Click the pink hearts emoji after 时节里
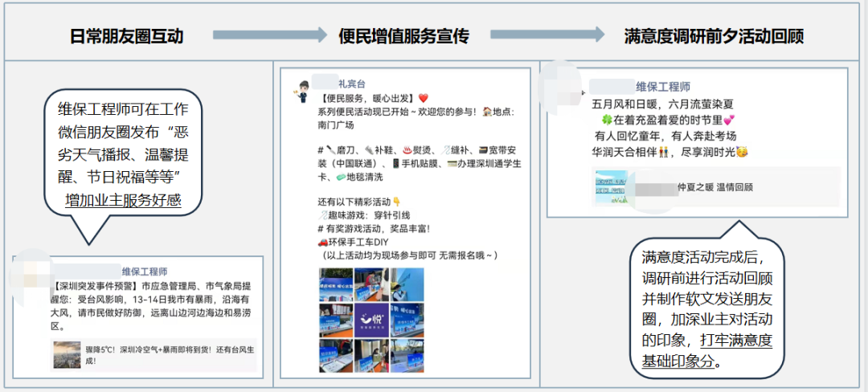 (x=728, y=120)
